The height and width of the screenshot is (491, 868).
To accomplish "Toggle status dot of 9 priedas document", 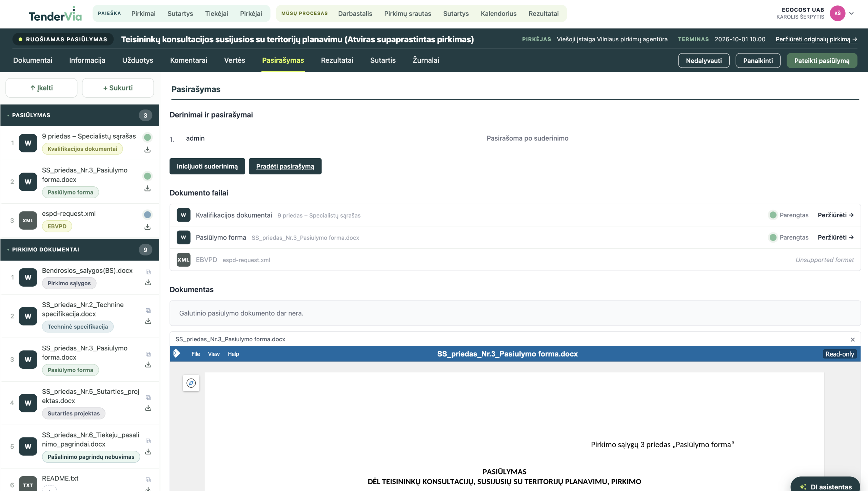I will pos(147,137).
